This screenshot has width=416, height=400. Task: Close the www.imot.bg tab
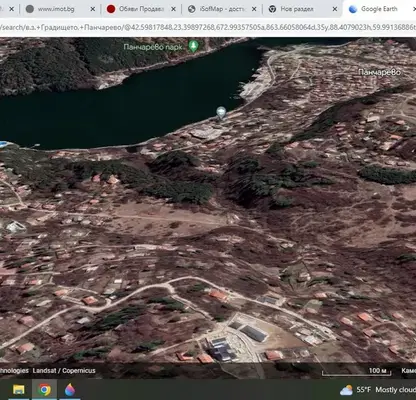point(93,9)
